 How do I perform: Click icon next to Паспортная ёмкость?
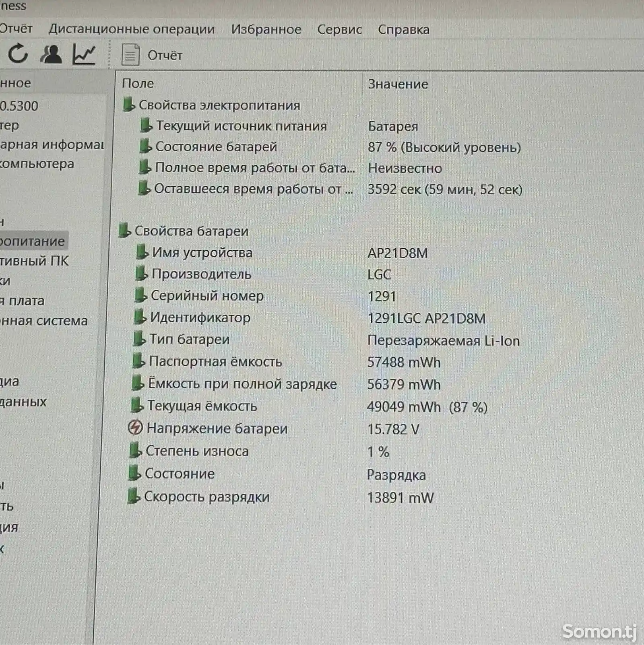click(138, 361)
